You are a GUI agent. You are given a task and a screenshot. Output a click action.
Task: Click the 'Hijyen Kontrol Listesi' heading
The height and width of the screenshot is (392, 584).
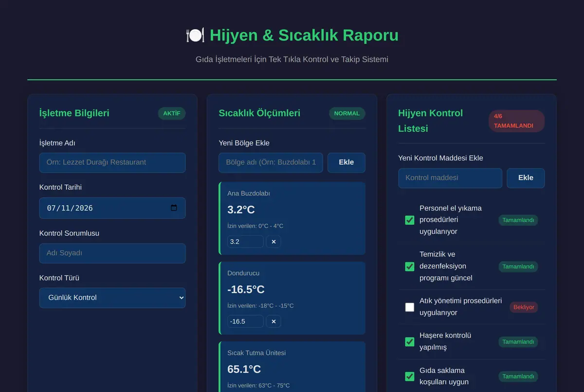click(x=431, y=121)
